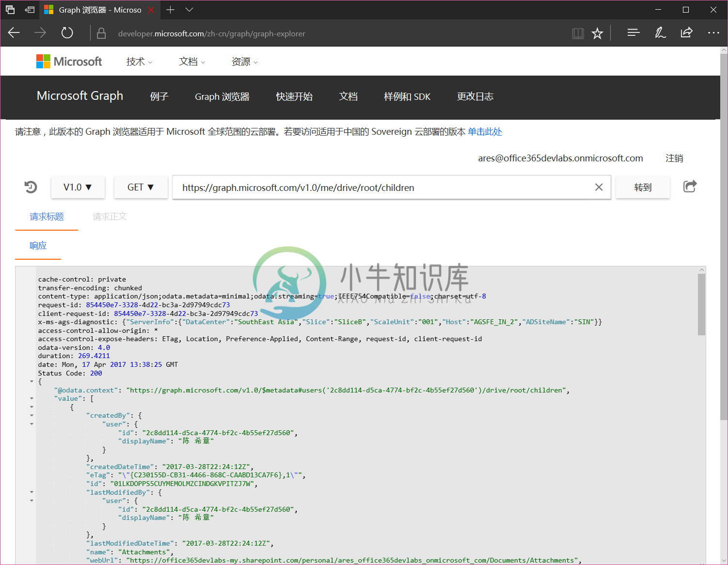Open the browser share icon

click(x=686, y=33)
